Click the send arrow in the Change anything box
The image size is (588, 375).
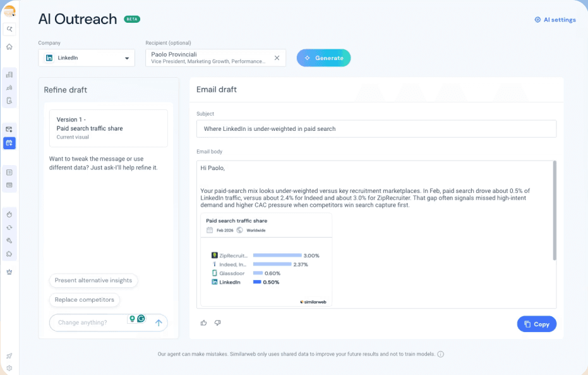coord(159,323)
